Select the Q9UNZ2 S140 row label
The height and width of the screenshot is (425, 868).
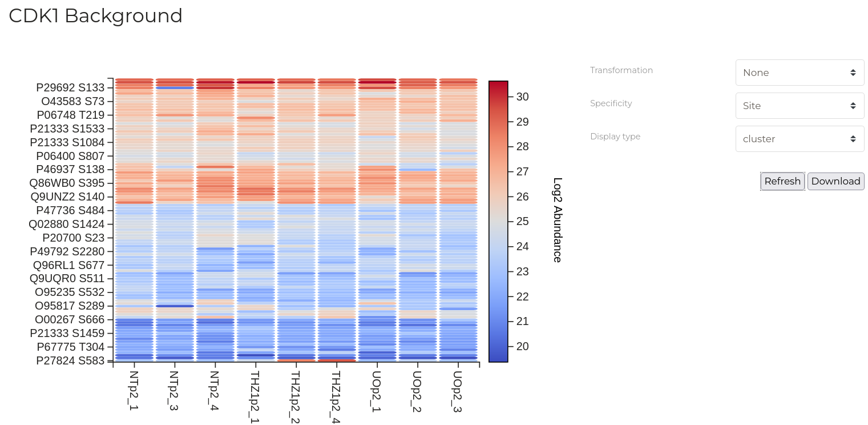(67, 197)
